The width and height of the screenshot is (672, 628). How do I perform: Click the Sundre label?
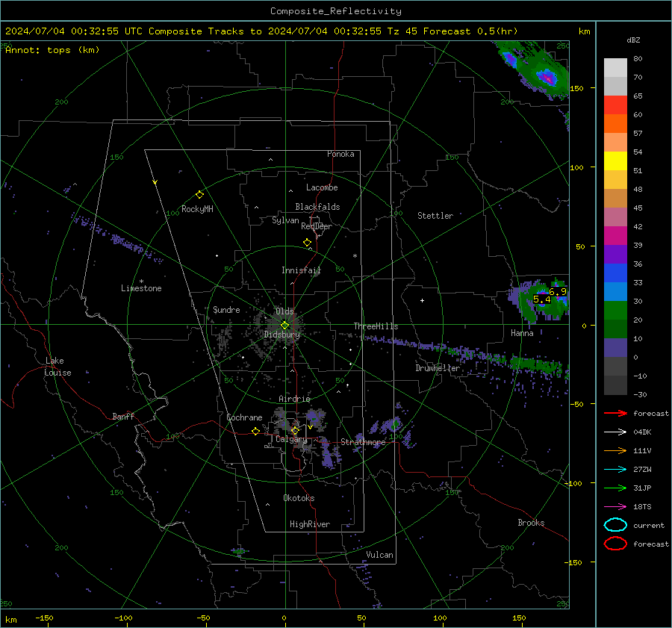click(226, 310)
